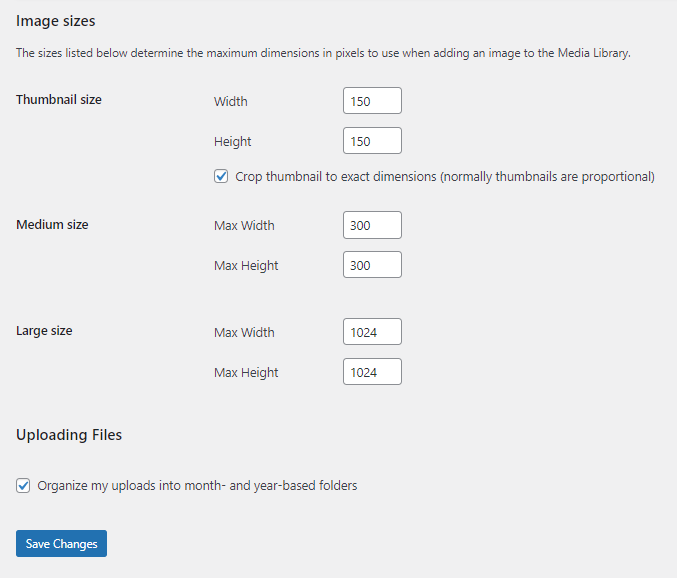
Task: Click the Height label under Thumbnail size
Action: pyautogui.click(x=233, y=141)
